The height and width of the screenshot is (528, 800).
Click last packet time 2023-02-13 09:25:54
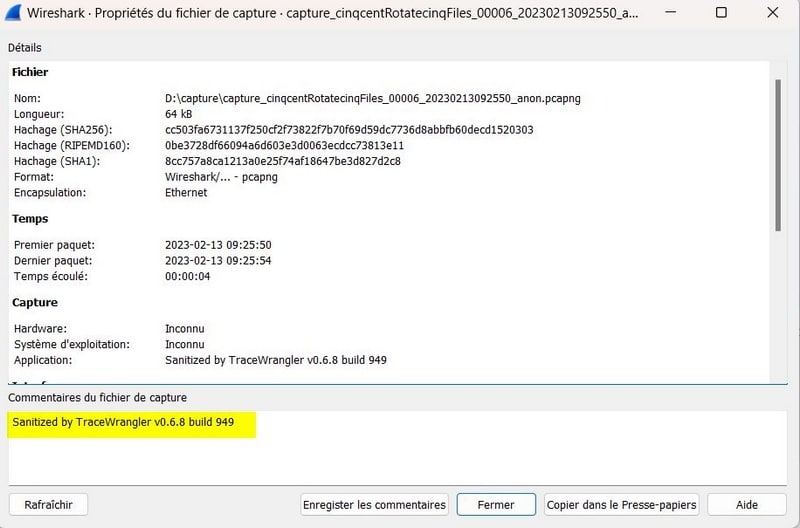[x=218, y=261]
